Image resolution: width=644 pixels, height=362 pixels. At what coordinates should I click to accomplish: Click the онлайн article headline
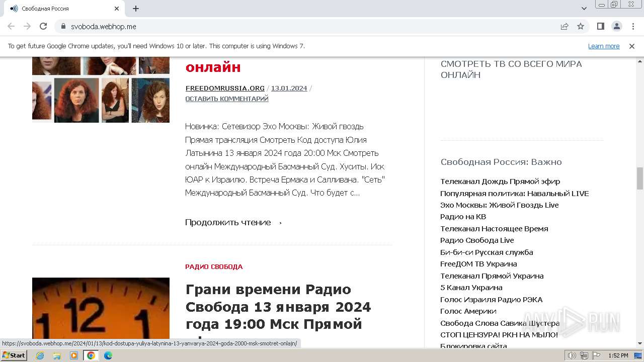click(x=213, y=67)
